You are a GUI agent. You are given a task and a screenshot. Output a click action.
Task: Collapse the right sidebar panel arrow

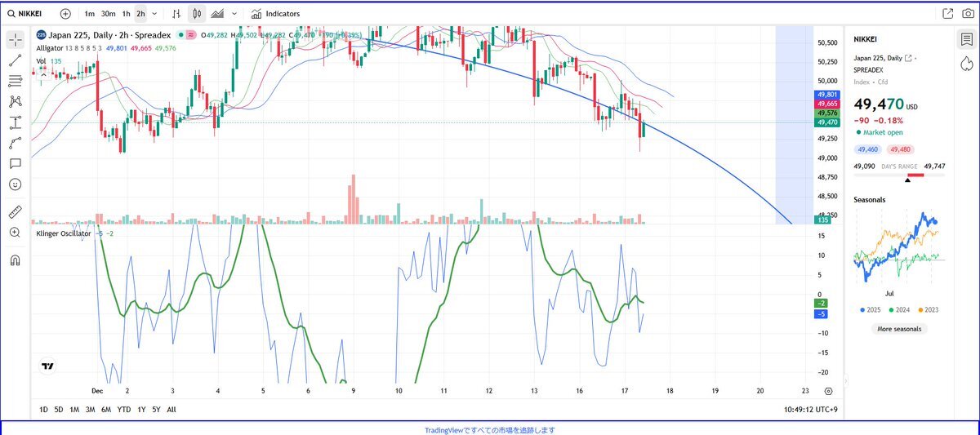[845, 380]
